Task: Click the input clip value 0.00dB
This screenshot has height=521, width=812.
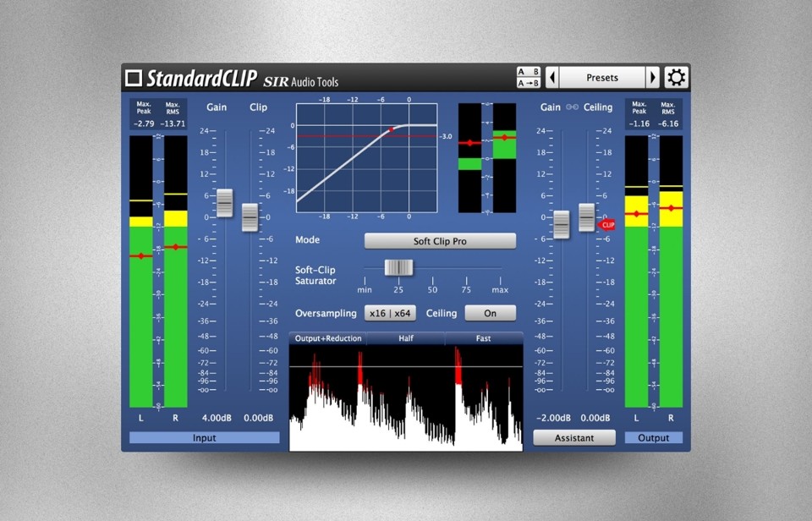Action: 259,418
